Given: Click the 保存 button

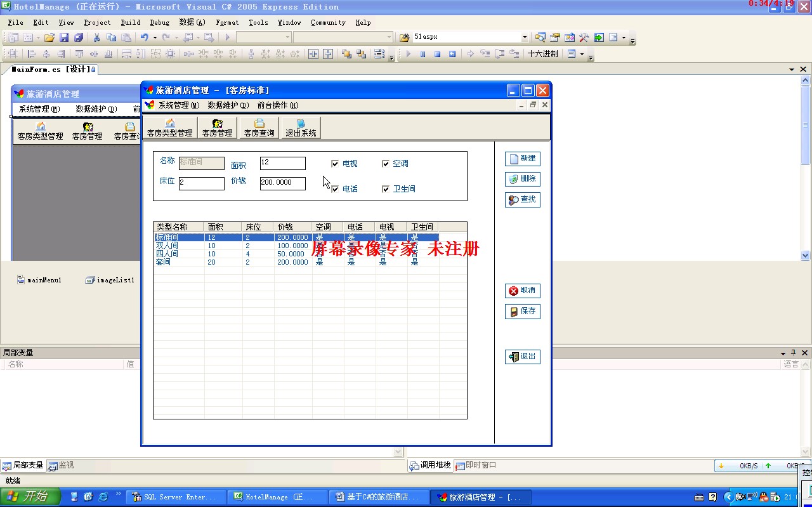Looking at the screenshot, I should (523, 311).
